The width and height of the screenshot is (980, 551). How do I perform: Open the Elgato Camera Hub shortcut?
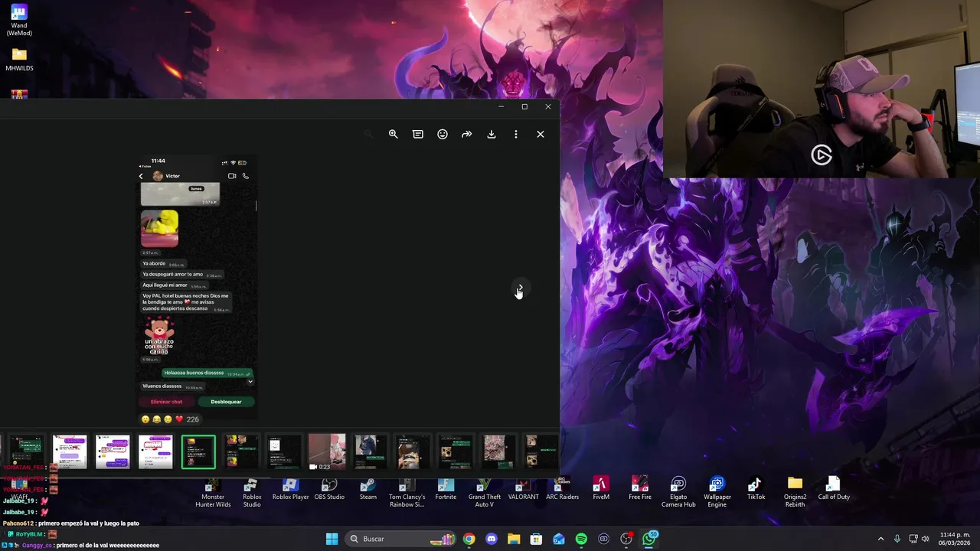(678, 494)
